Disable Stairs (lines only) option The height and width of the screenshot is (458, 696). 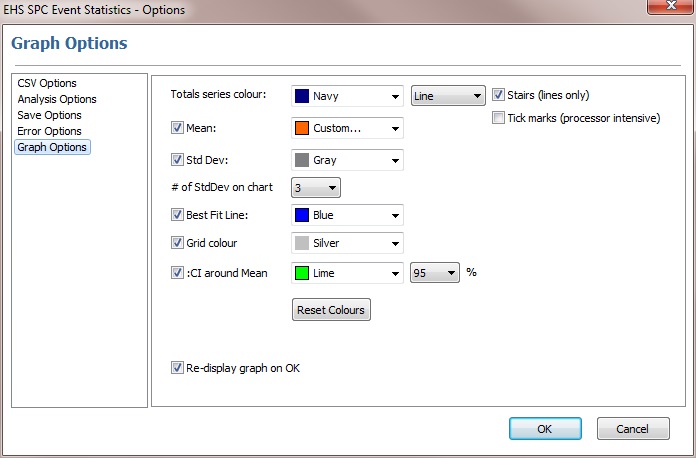coord(499,96)
